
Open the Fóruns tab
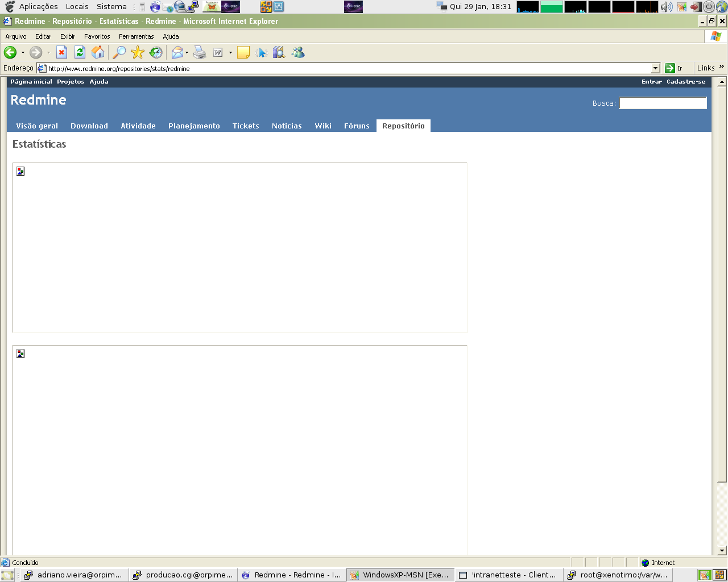(357, 126)
